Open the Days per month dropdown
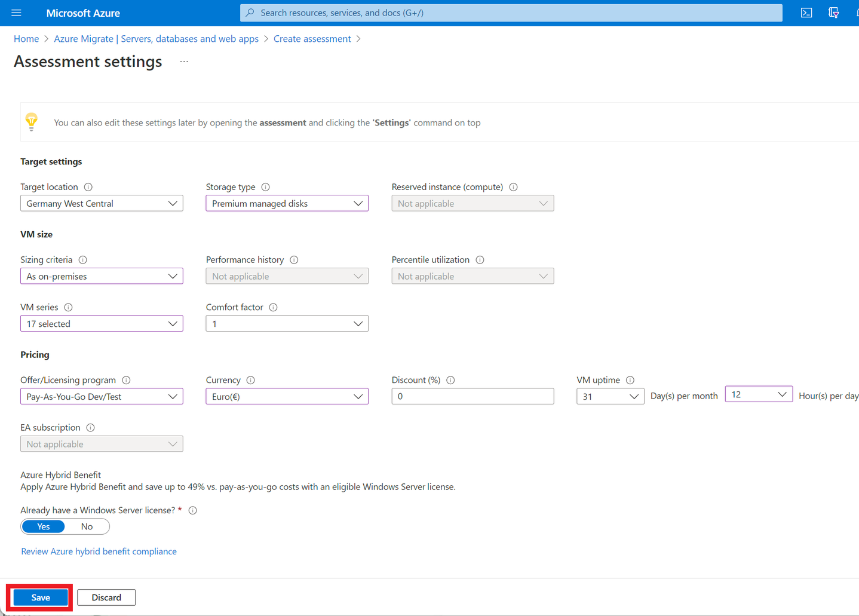 pyautogui.click(x=610, y=397)
